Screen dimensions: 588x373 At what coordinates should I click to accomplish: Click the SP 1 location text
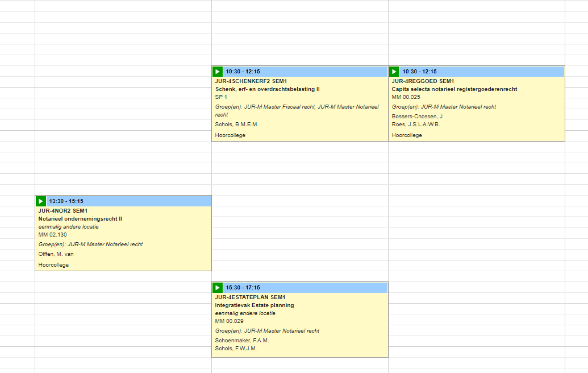coord(221,97)
